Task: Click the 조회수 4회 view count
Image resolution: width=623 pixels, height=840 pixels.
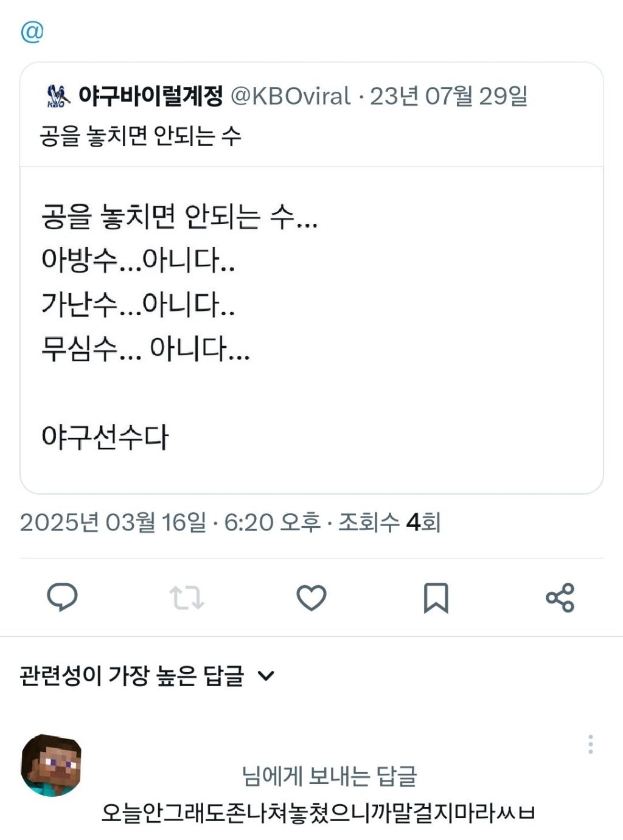Action: [x=389, y=522]
